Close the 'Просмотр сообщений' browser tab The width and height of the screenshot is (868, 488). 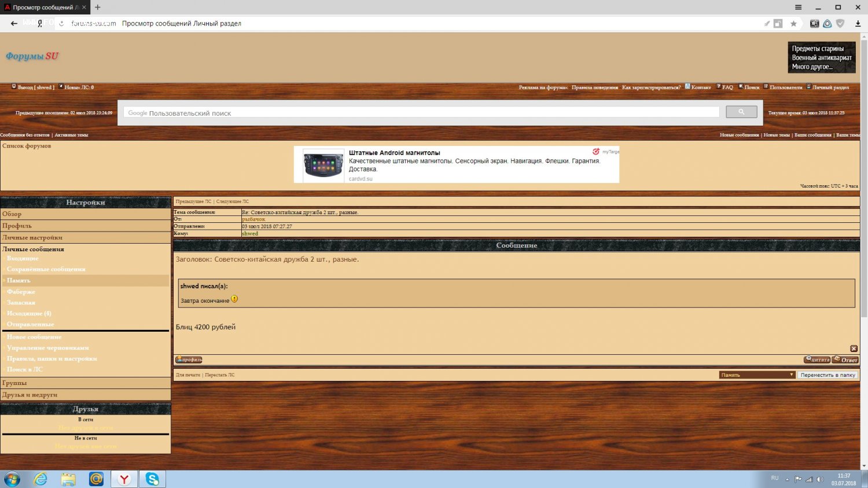84,8
